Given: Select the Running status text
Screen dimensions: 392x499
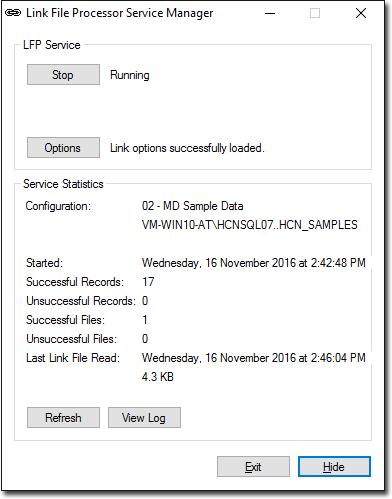Looking at the screenshot, I should coord(130,75).
